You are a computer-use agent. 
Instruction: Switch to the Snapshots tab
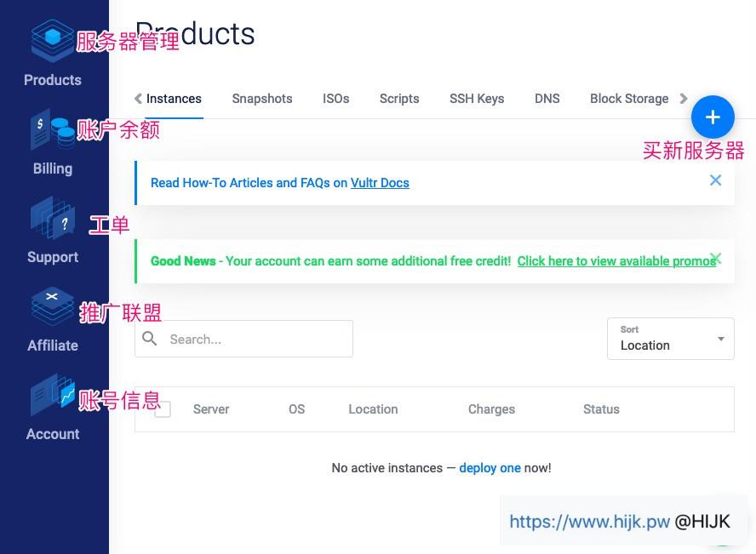tap(262, 99)
